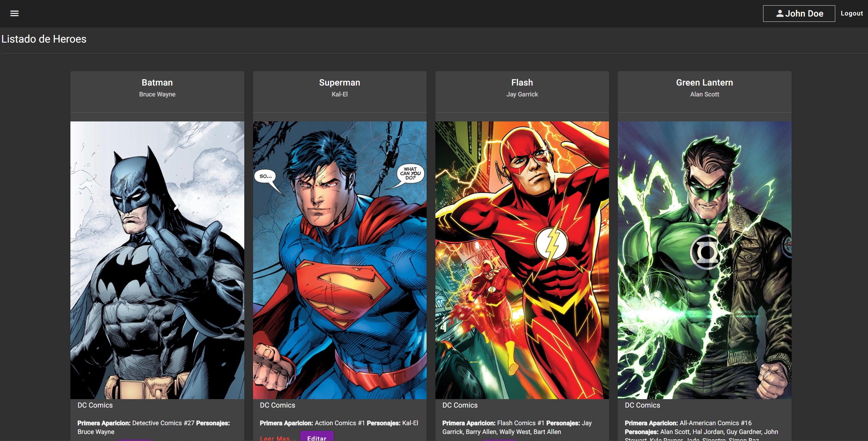
Task: Select the Green Lantern card title
Action: coord(704,82)
